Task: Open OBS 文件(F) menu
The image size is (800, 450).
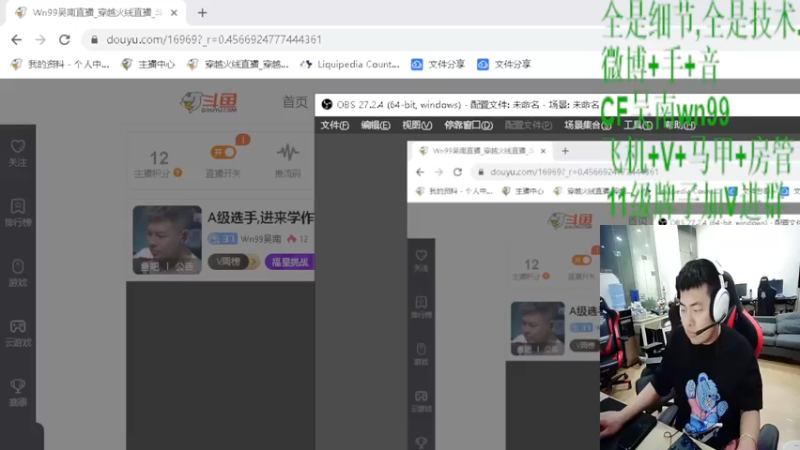Action: (x=335, y=126)
